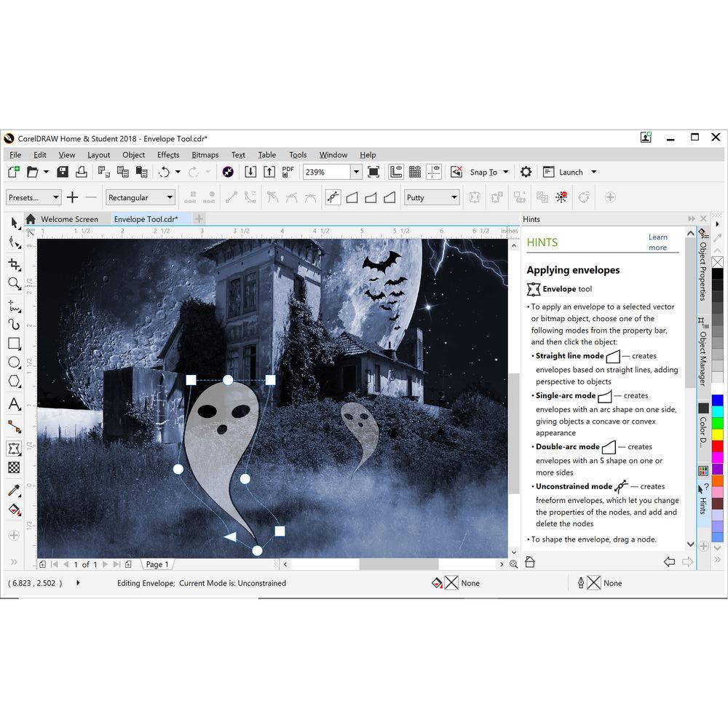Open the zoom level 239% dropdown
Image resolution: width=728 pixels, height=728 pixels.
(x=356, y=173)
